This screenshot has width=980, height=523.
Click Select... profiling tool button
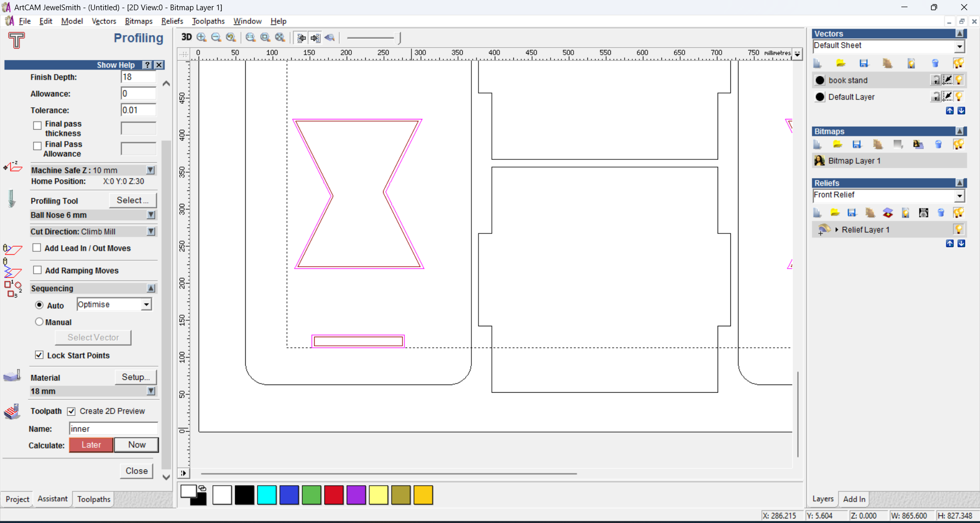tap(132, 200)
